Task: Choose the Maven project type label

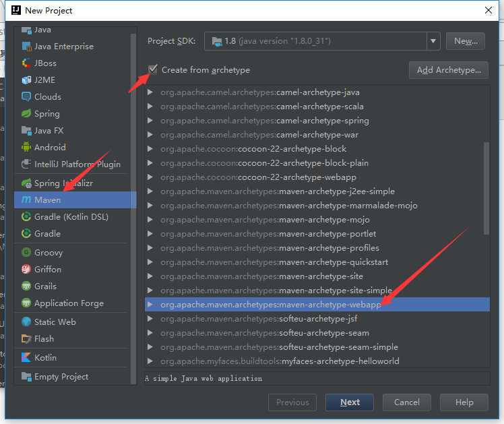Action: [47, 200]
